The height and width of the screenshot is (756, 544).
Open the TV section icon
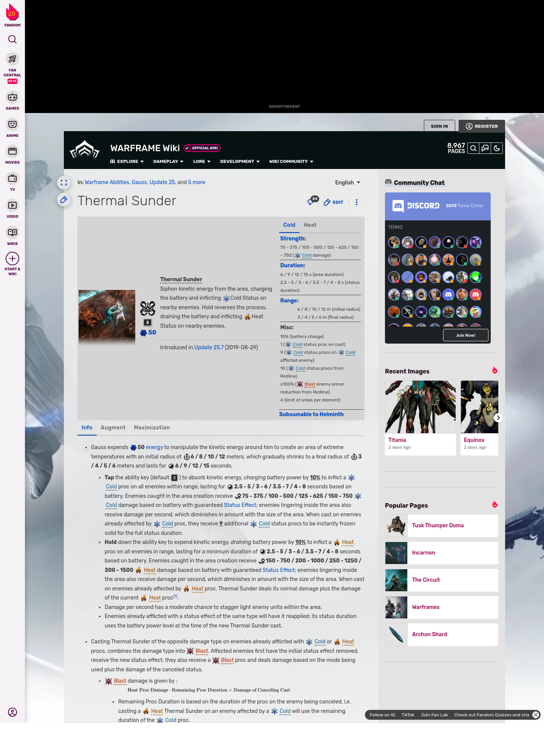[12, 178]
